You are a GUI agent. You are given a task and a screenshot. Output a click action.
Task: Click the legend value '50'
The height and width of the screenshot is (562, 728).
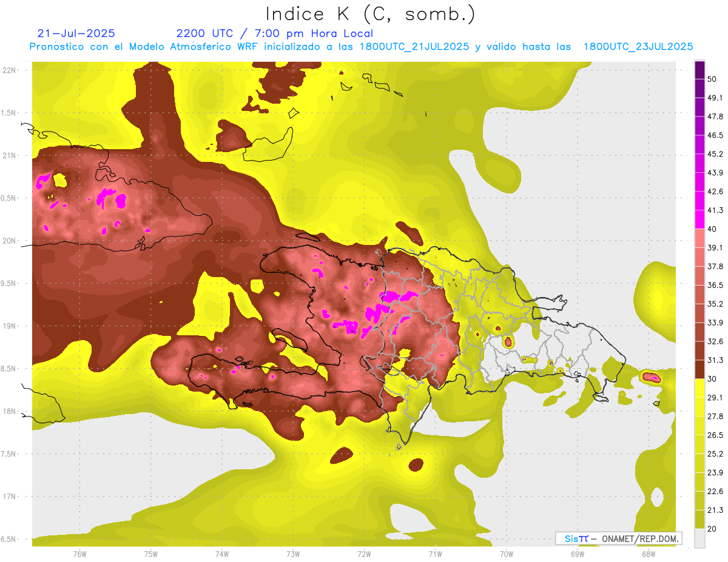pyautogui.click(x=712, y=79)
